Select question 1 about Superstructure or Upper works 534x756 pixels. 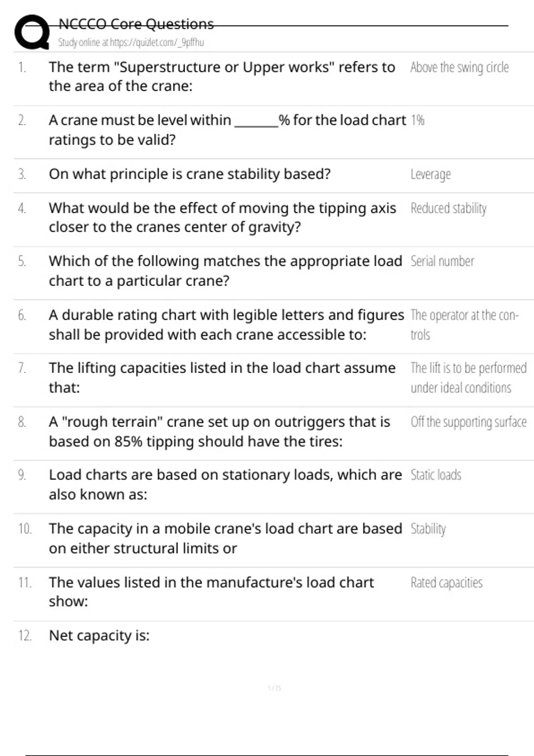coord(222,76)
